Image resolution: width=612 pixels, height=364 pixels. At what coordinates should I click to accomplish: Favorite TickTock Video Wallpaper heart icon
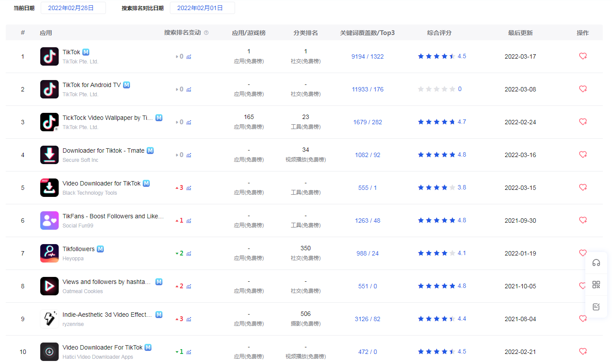click(583, 122)
